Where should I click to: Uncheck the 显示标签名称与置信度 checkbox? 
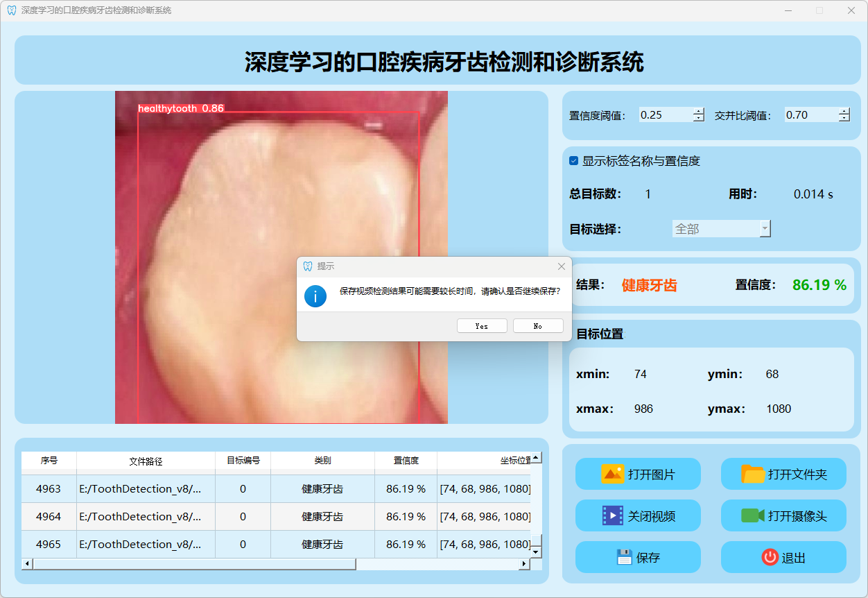pos(574,161)
